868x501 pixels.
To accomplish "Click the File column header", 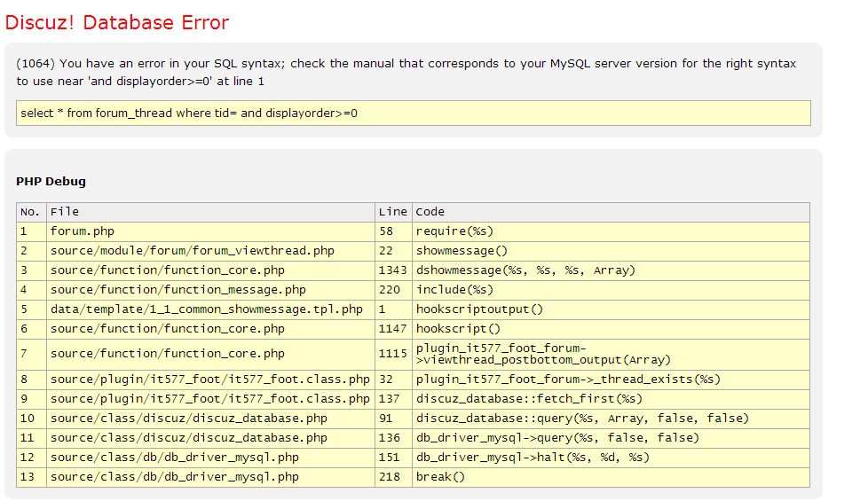I will 210,212.
